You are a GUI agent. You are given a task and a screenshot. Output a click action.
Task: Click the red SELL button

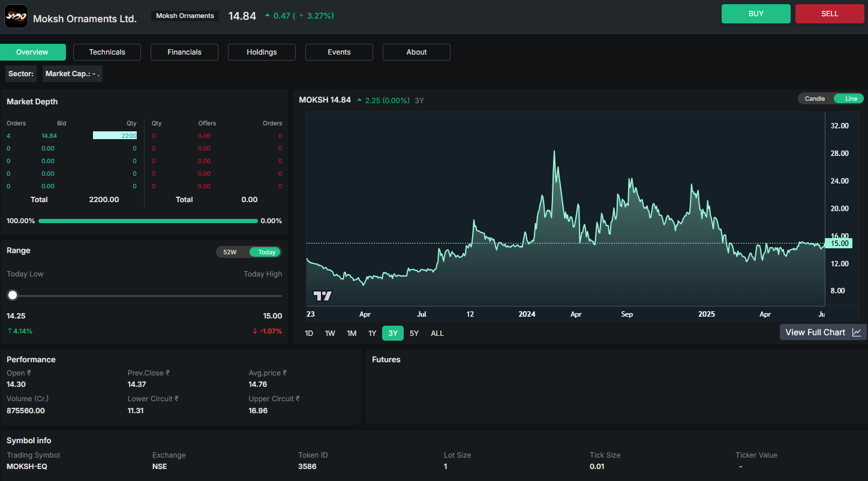point(830,14)
